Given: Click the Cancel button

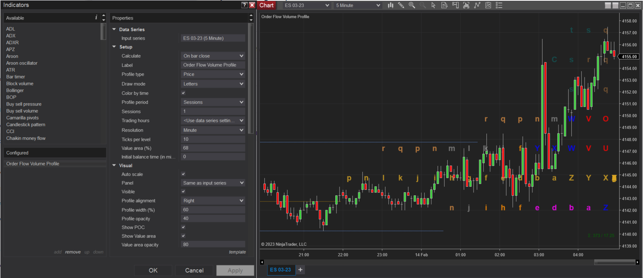Looking at the screenshot, I should click(x=194, y=270).
